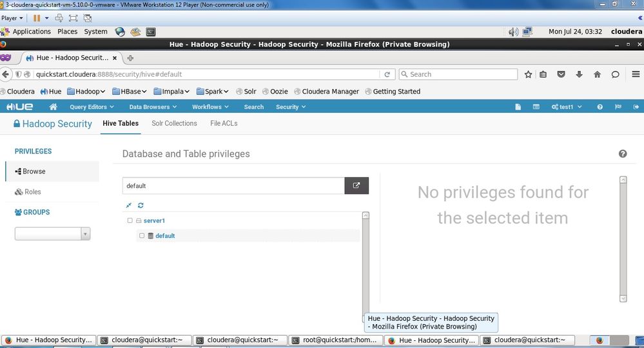Image resolution: width=644 pixels, height=348 pixels.
Task: Open the Groups dropdown selector
Action: [x=52, y=234]
